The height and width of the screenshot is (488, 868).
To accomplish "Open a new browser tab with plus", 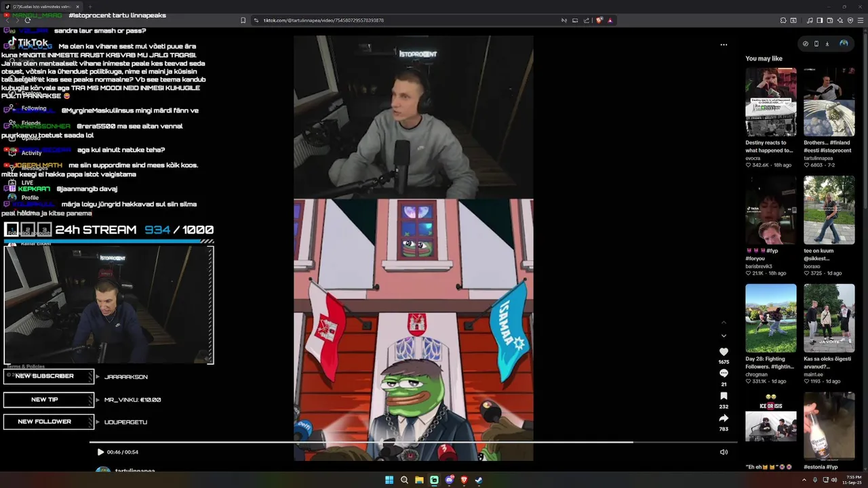I will [90, 7].
